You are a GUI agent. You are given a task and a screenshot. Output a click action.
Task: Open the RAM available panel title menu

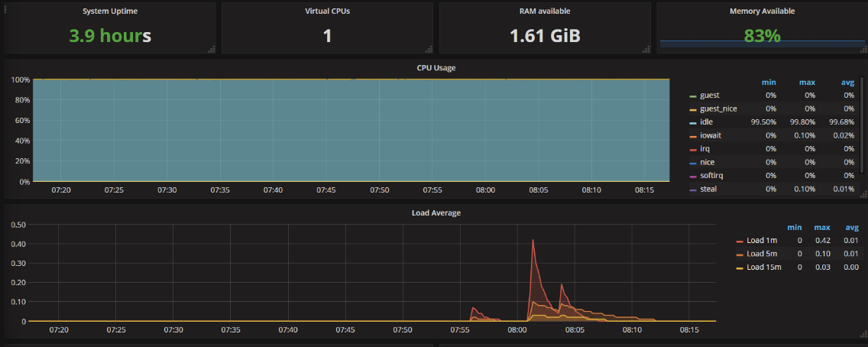545,11
